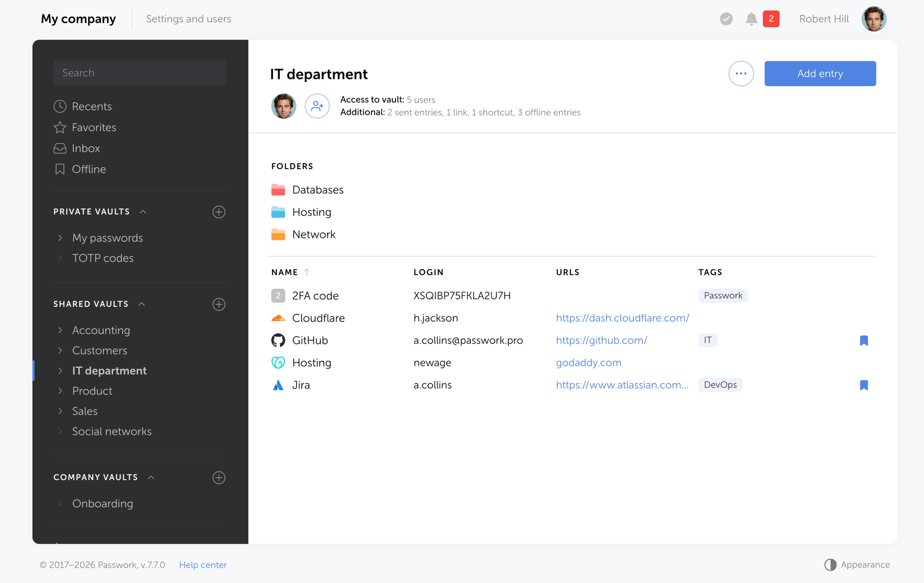Add a new shared vault with plus icon
Screen dimensions: 924x583
click(219, 304)
